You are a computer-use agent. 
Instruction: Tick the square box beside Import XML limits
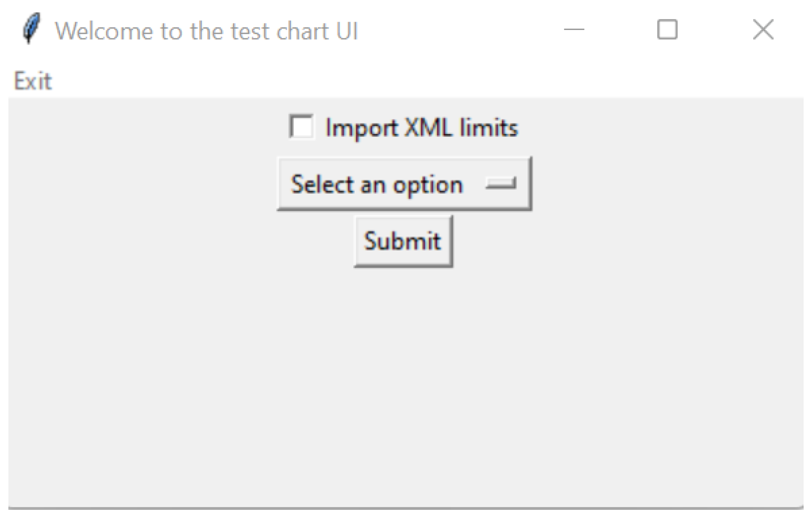[301, 127]
